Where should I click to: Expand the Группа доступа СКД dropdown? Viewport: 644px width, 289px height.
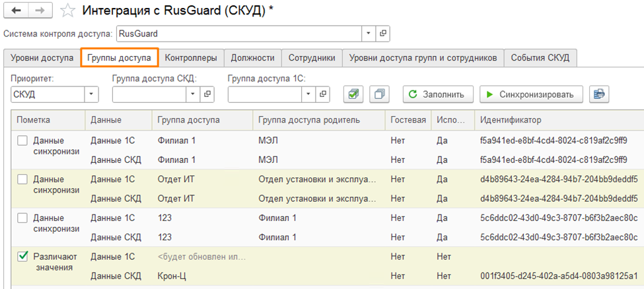(x=193, y=94)
